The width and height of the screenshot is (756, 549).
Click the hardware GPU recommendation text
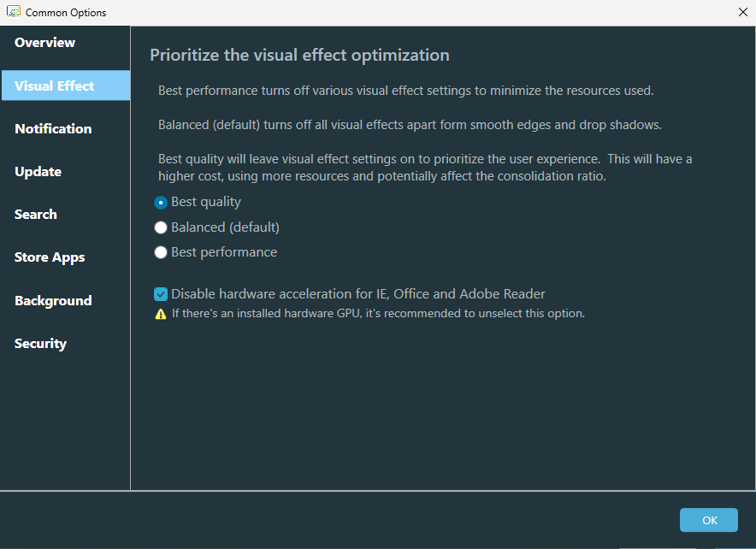tap(378, 314)
